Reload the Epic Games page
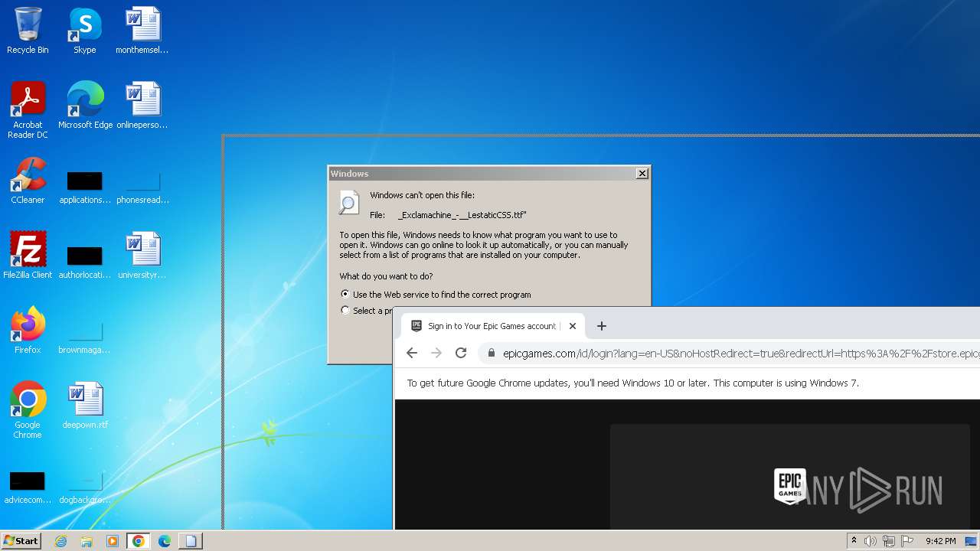This screenshot has height=551, width=980. click(x=461, y=353)
